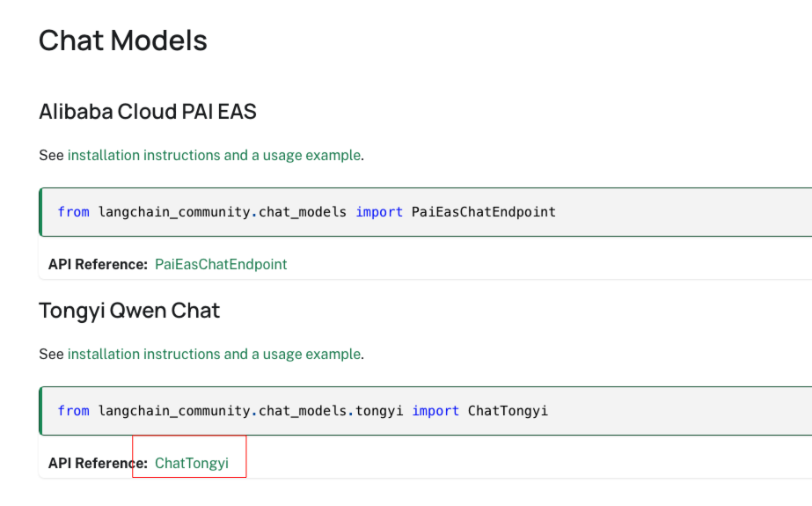Click PaiEasChatEndpoint inside the first code block
This screenshot has height=506, width=812.
[x=483, y=212]
